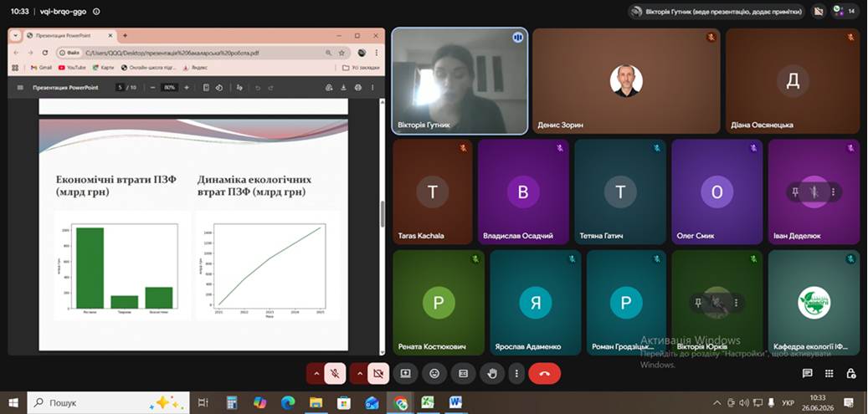The width and height of the screenshot is (868, 414).
Task: Print the PDF from viewer toolbar
Action: (357, 88)
